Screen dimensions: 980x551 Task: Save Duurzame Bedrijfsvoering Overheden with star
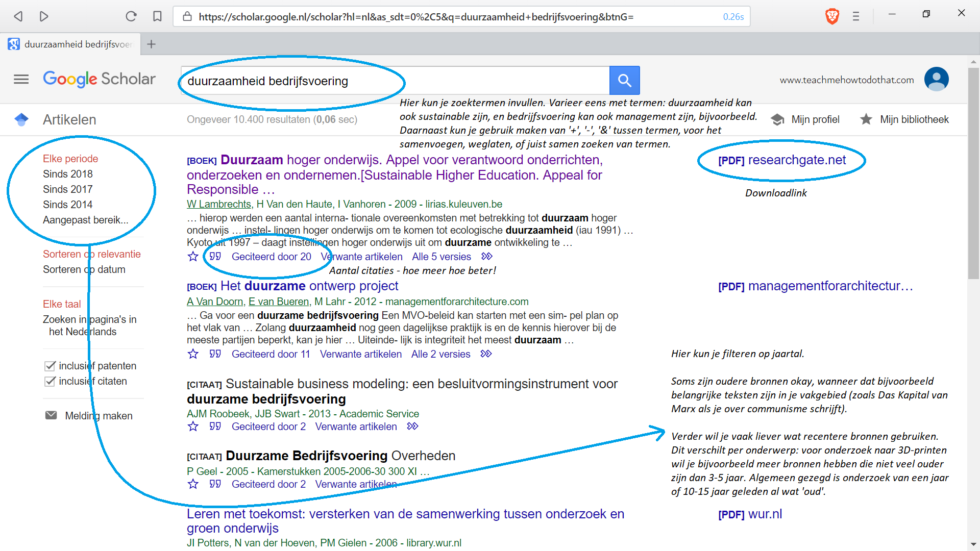coord(193,484)
